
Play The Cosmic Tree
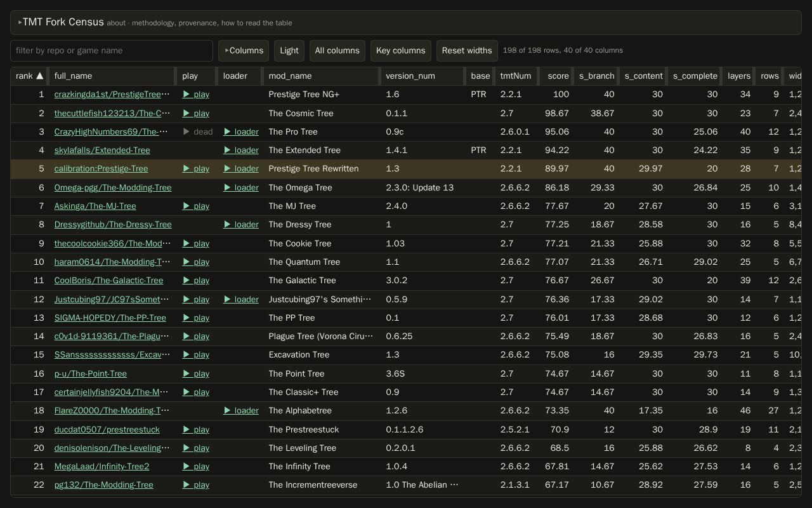point(196,113)
